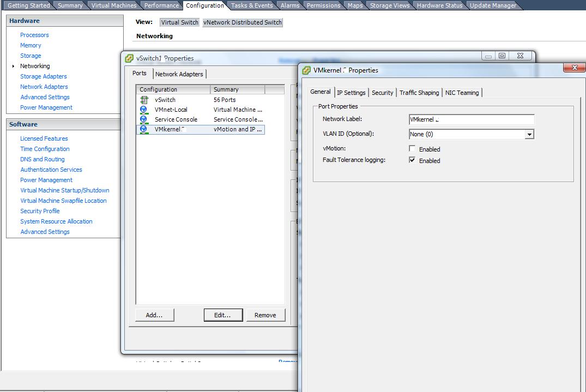This screenshot has height=392, width=586.
Task: Open the Summary tab in the top bar
Action: point(70,5)
